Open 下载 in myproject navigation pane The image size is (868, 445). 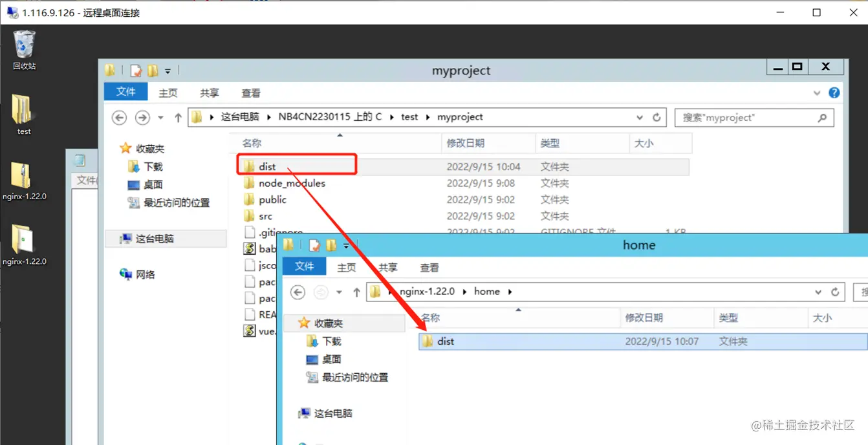pyautogui.click(x=146, y=167)
